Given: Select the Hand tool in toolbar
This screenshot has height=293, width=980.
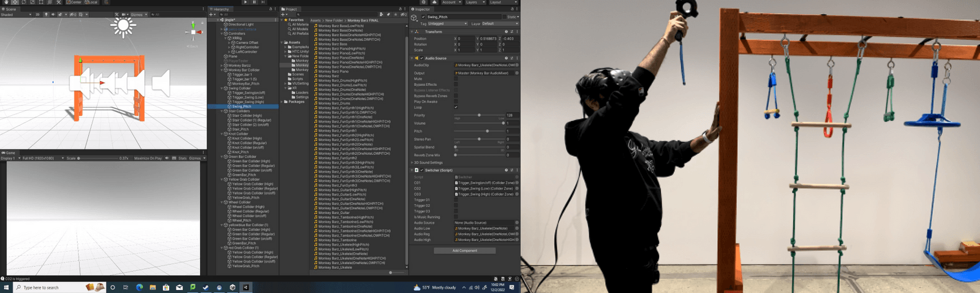Looking at the screenshot, I should pos(5,2).
